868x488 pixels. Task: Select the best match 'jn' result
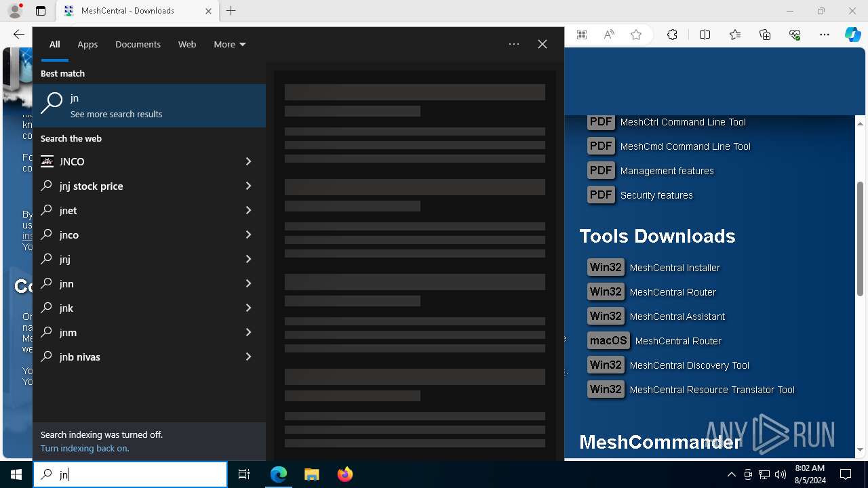click(x=149, y=106)
